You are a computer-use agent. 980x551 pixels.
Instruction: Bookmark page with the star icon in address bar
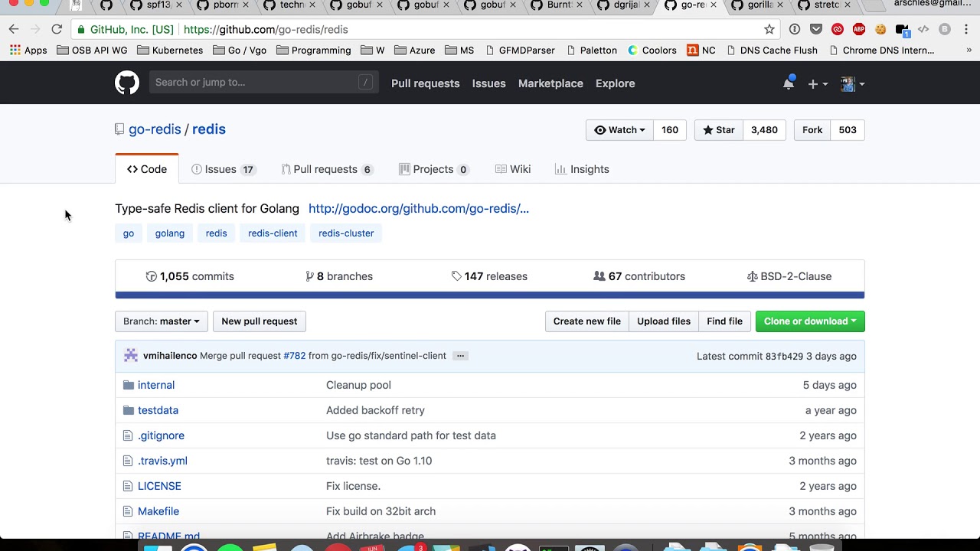[x=769, y=29]
